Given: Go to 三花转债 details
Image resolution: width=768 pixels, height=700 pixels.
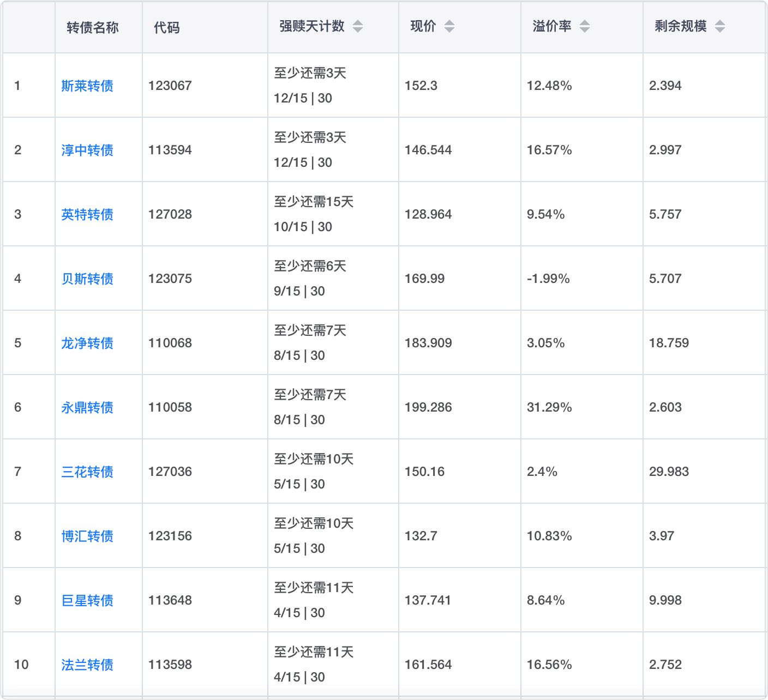Looking at the screenshot, I should coord(87,472).
